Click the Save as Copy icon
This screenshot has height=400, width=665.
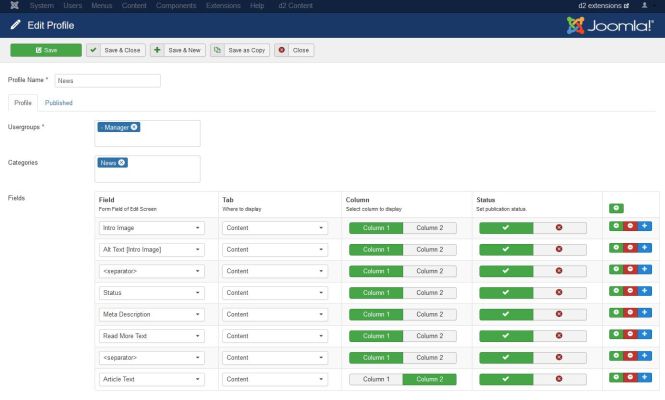point(217,50)
